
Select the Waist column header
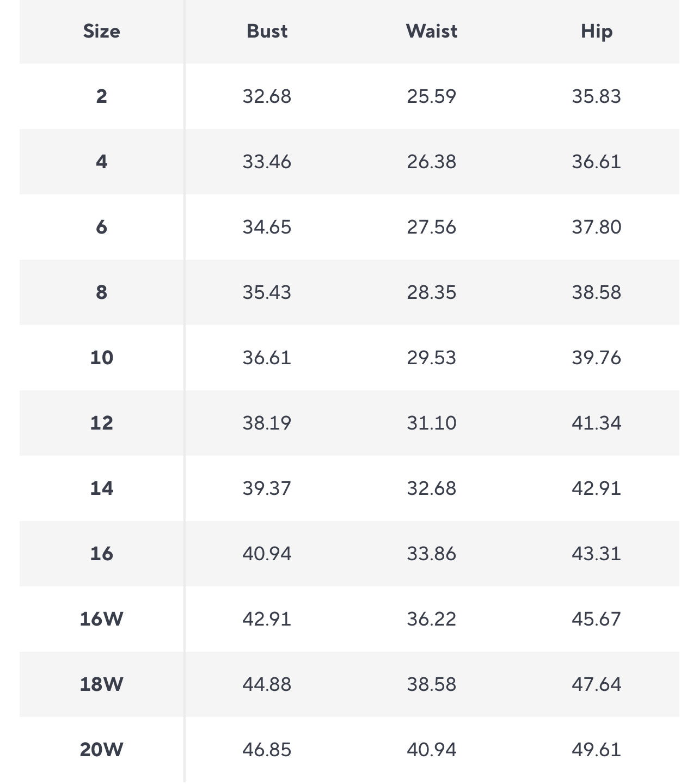[432, 32]
